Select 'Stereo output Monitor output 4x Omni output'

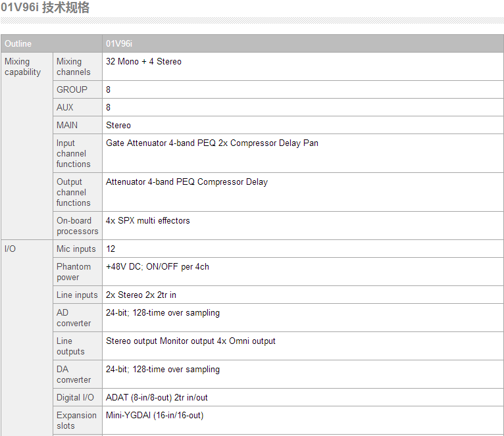pos(191,341)
